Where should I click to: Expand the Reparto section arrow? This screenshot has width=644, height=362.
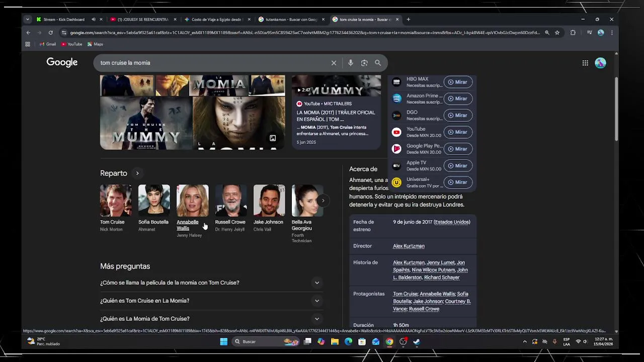(x=137, y=173)
